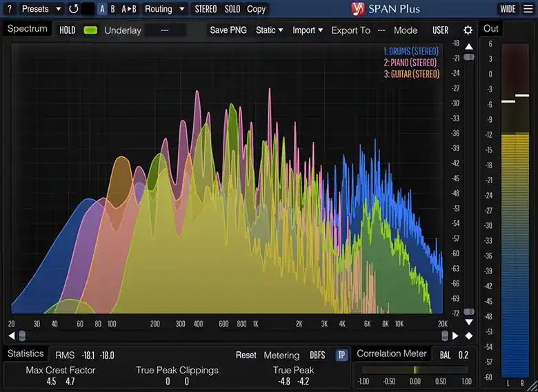This screenshot has height=392, width=538.
Task: Open the Static dropdown menu
Action: tap(269, 30)
